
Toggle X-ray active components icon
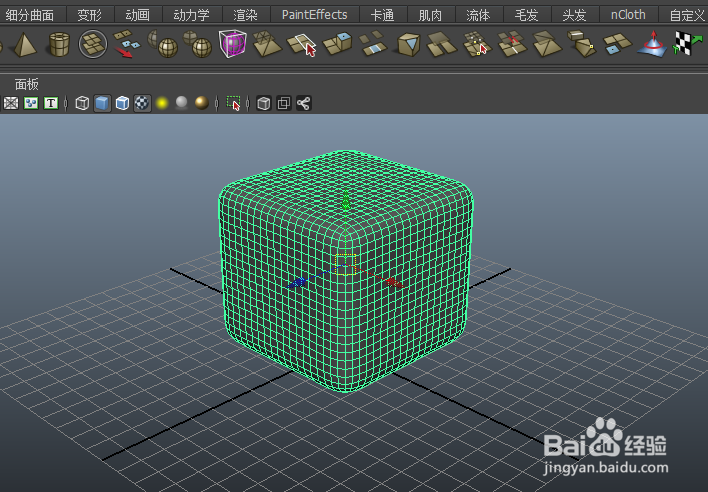[x=284, y=103]
